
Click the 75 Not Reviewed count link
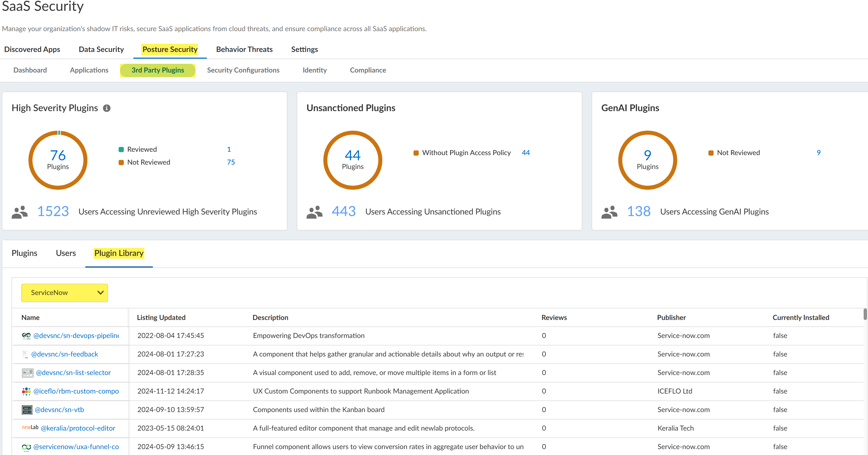(230, 162)
